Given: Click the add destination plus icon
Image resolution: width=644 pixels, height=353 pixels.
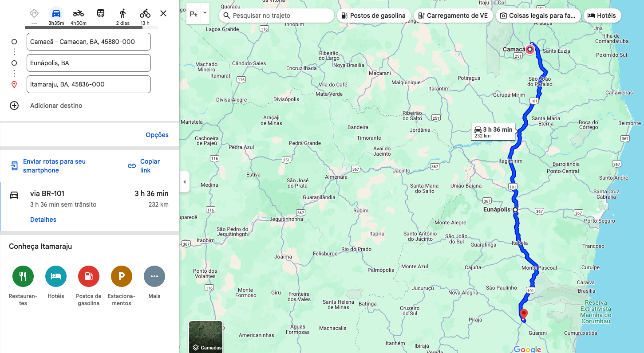Looking at the screenshot, I should coord(14,106).
